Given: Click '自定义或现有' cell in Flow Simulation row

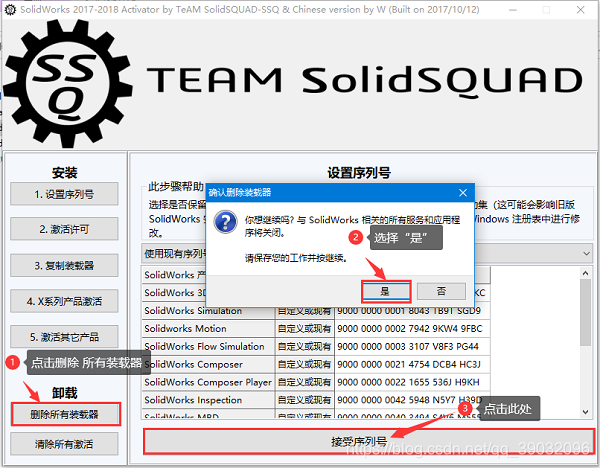Looking at the screenshot, I should (305, 346).
